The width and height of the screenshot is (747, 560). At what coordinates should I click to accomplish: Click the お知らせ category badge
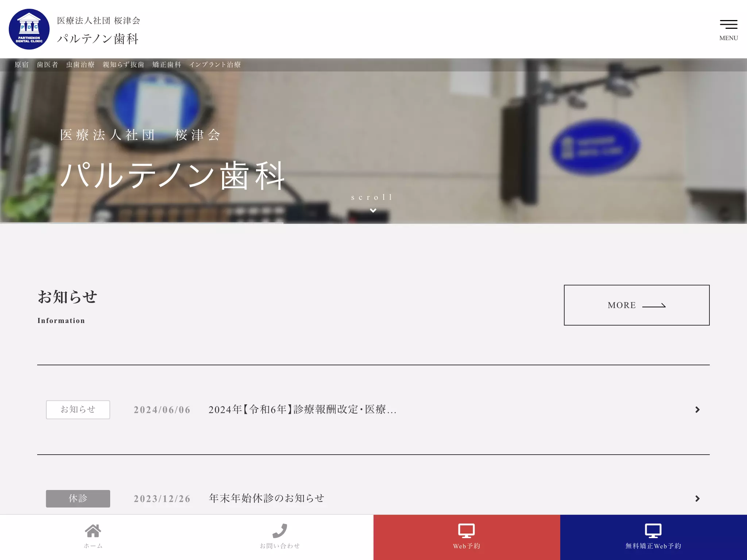[x=78, y=410]
